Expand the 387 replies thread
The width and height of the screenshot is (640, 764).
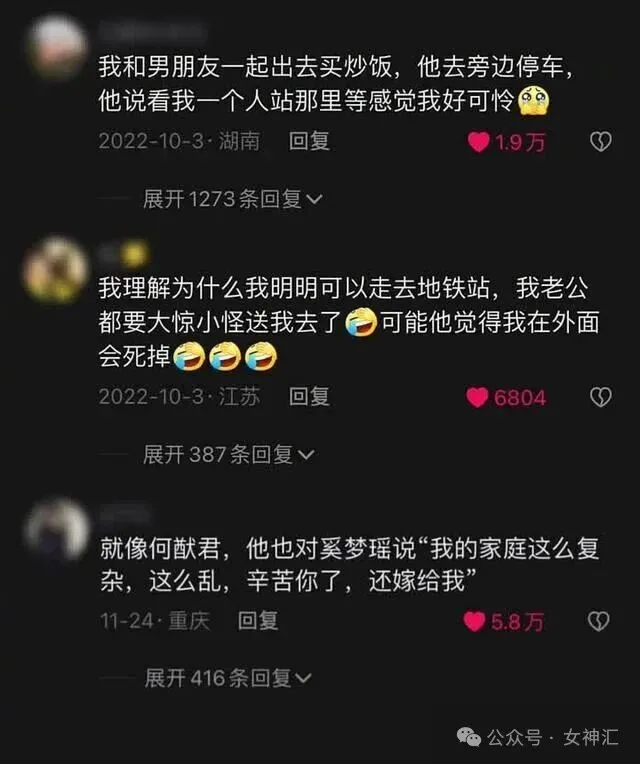point(228,454)
